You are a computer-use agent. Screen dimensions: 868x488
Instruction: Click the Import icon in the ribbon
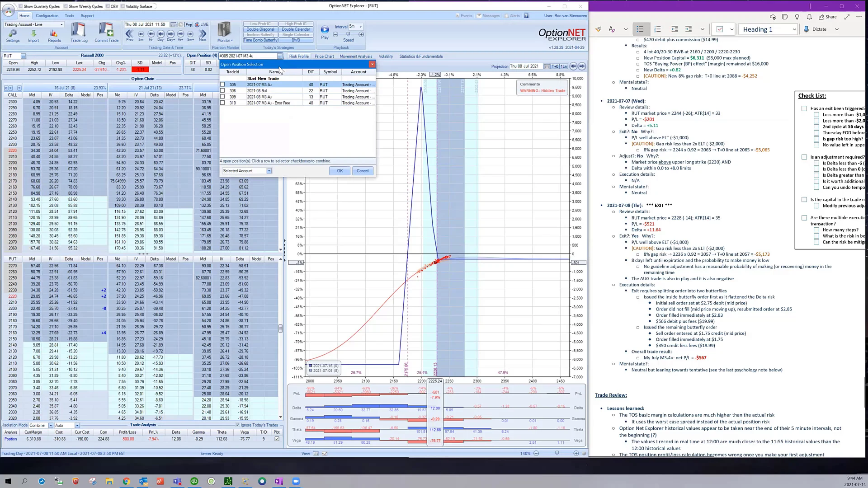33,36
